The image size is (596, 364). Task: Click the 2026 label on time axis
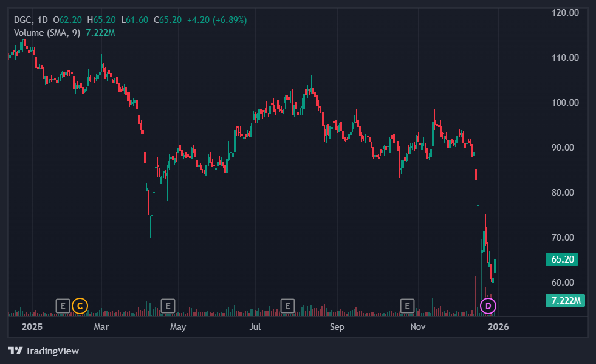(499, 327)
